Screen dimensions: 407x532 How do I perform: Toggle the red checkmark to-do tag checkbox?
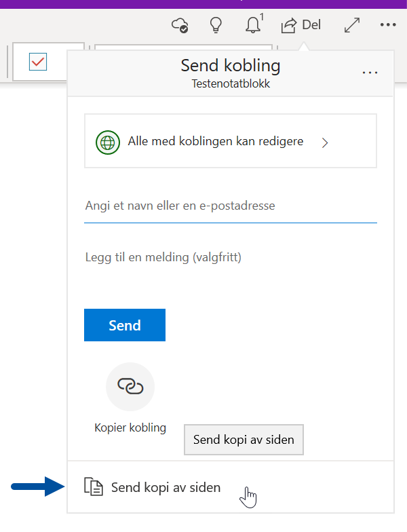38,62
